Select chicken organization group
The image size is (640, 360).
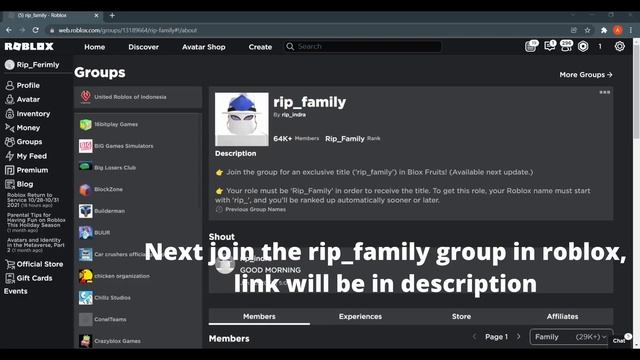pos(138,276)
